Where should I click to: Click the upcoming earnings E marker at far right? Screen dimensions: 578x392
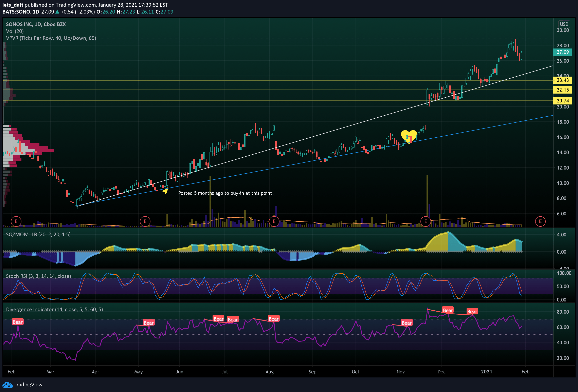(540, 221)
